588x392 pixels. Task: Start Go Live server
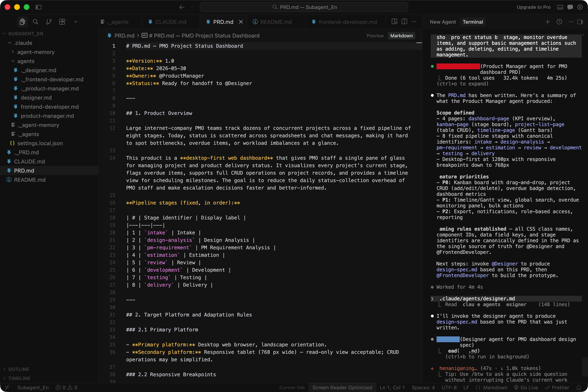point(526,387)
